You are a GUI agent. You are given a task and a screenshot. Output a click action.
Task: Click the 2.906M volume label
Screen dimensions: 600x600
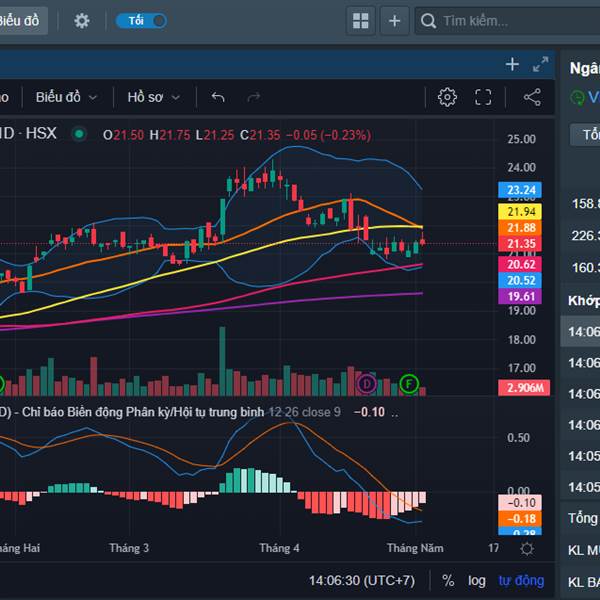click(524, 388)
